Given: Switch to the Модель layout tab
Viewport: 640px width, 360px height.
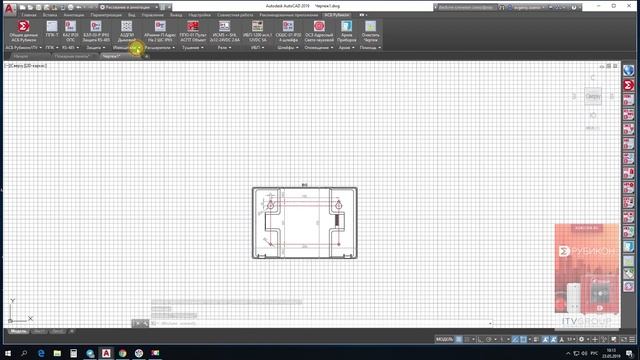Looking at the screenshot, I should click(x=18, y=331).
